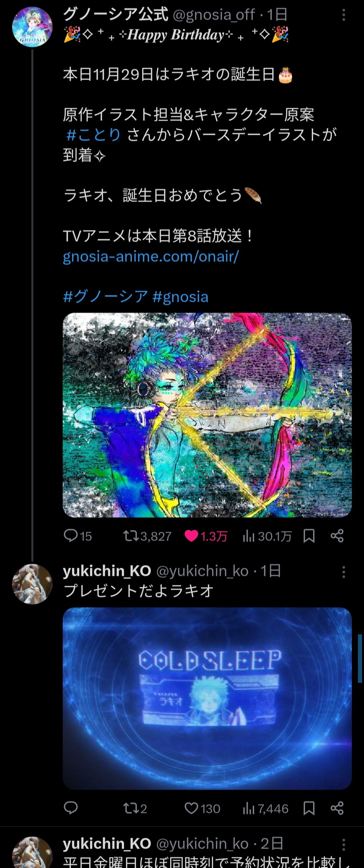364x868 pixels.
Task: Tap the #グノーシア hashtag
Action: tap(105, 297)
